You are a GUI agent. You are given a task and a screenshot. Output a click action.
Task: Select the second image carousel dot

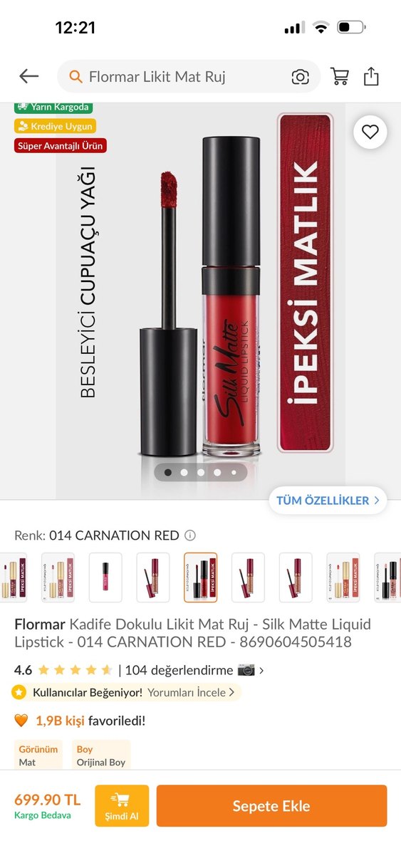coord(184,472)
